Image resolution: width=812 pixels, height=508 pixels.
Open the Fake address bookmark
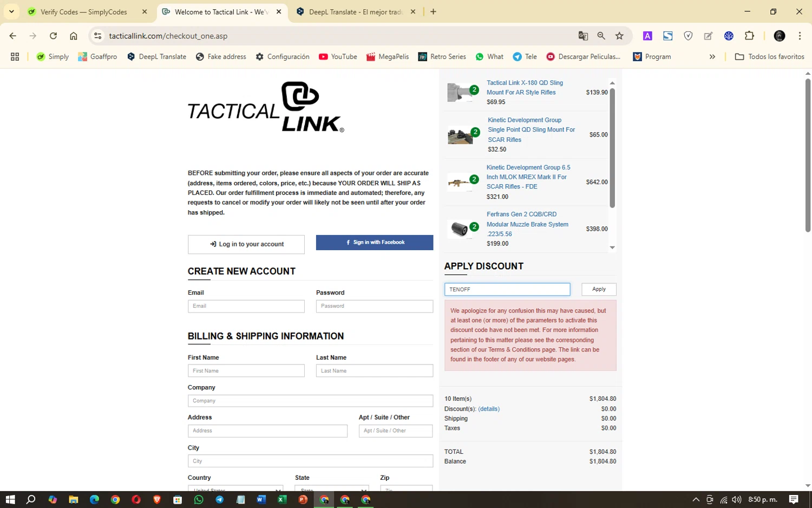click(x=220, y=56)
